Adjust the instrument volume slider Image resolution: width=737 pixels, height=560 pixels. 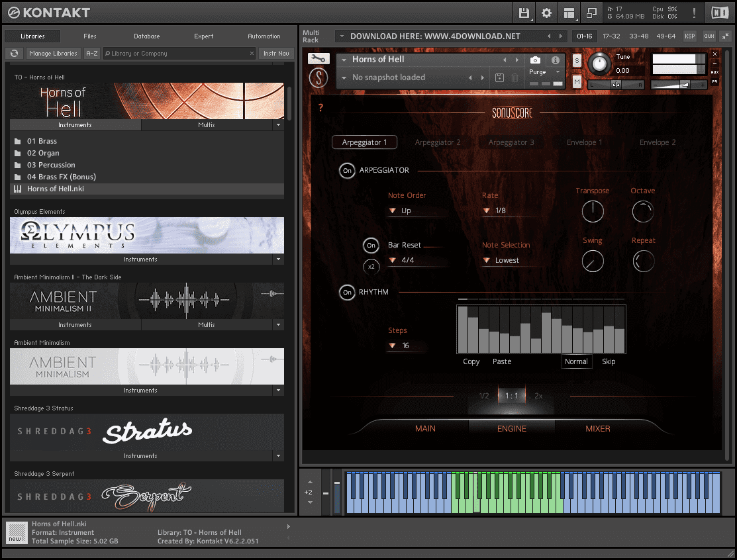tap(679, 85)
